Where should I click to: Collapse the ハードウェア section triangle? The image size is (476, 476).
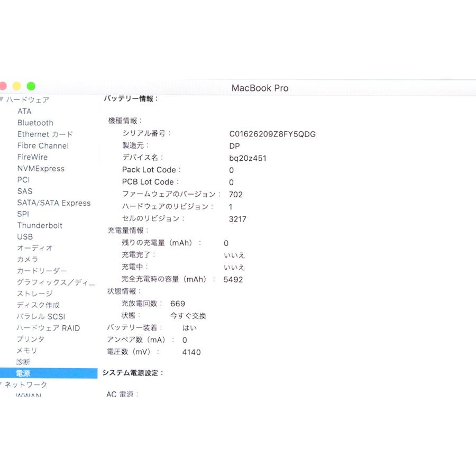[2, 99]
